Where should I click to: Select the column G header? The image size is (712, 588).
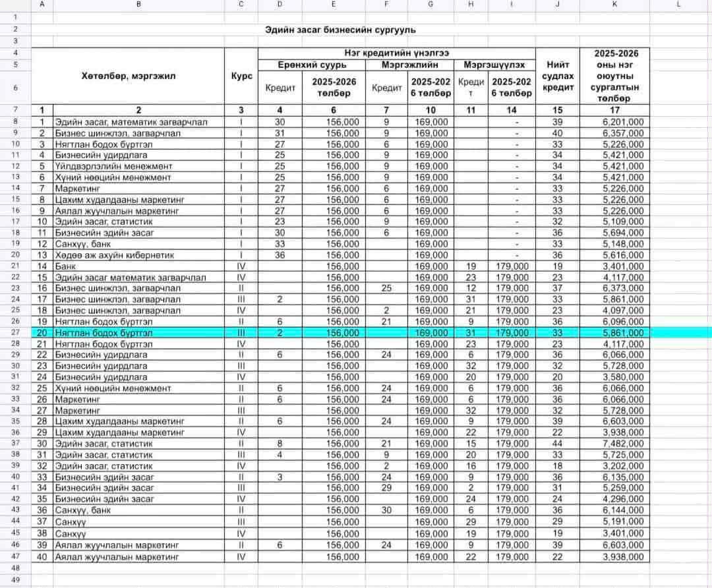pyautogui.click(x=430, y=4)
